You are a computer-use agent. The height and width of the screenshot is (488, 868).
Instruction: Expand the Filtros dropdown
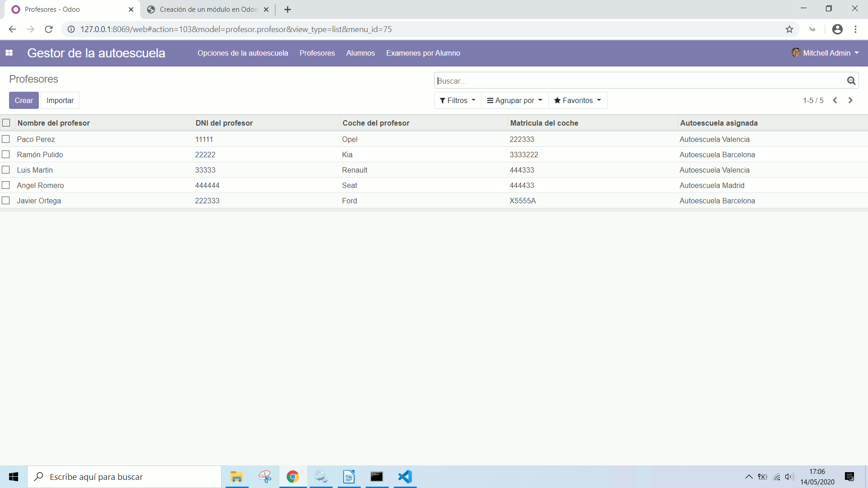[x=457, y=100]
